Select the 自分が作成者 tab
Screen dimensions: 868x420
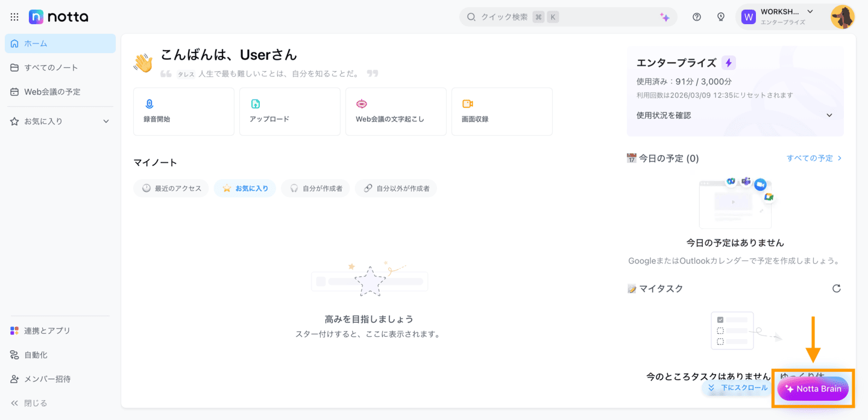[315, 188]
